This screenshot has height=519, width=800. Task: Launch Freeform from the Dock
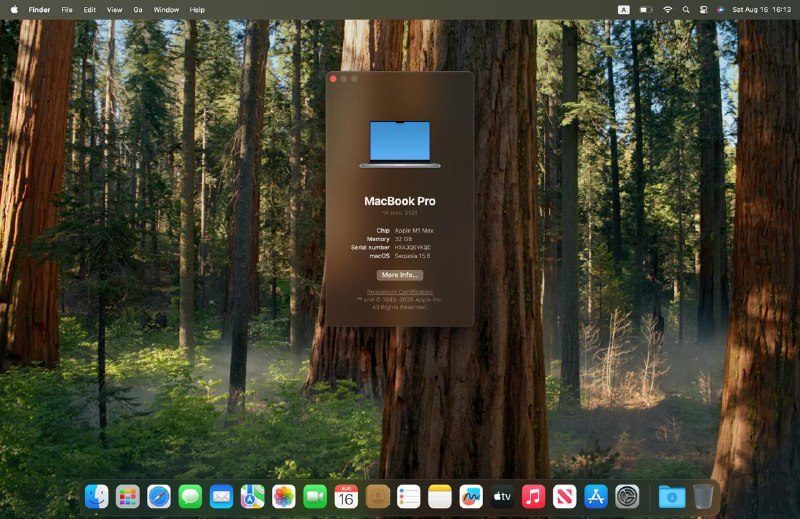(x=471, y=496)
